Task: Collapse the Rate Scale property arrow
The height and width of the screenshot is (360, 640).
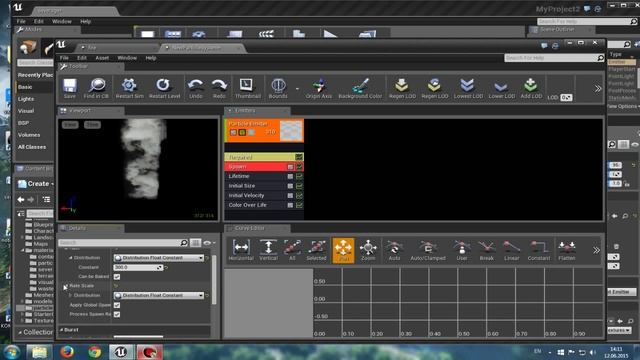Action: (65, 286)
